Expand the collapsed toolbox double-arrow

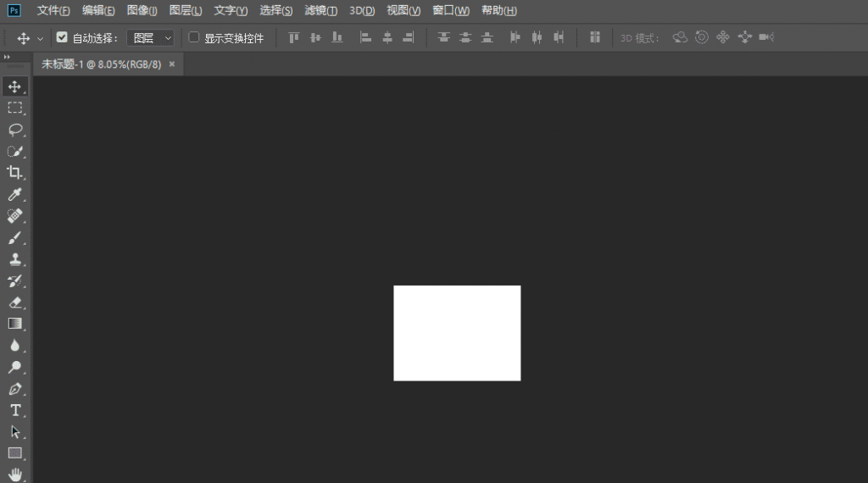7,57
